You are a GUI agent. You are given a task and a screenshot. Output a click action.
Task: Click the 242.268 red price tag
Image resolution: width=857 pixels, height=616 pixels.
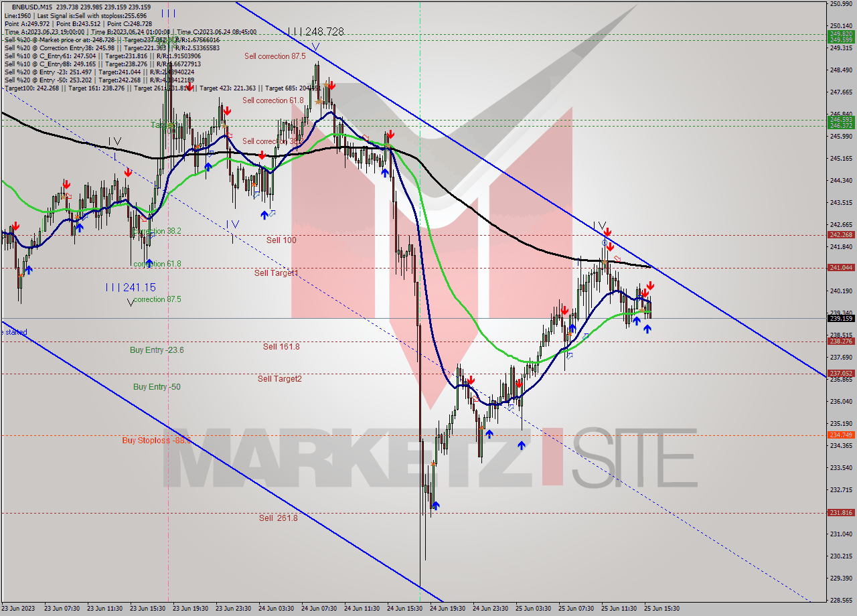841,234
